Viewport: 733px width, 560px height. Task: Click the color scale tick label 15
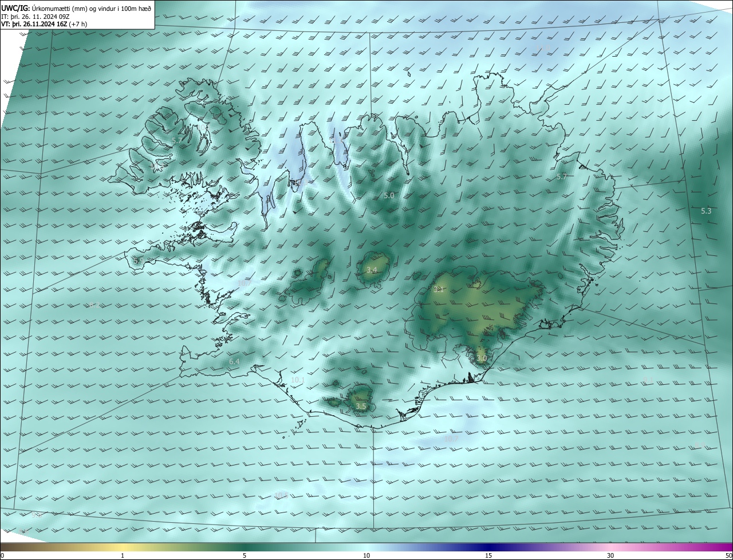[488, 555]
